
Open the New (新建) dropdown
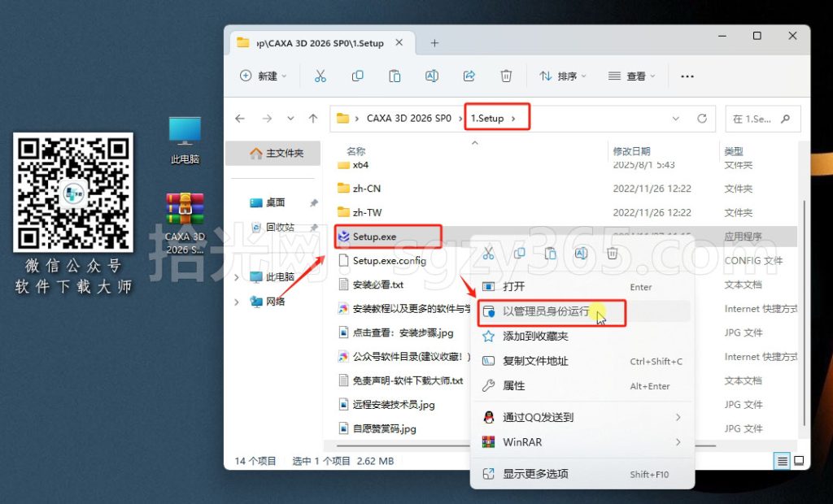[x=263, y=76]
